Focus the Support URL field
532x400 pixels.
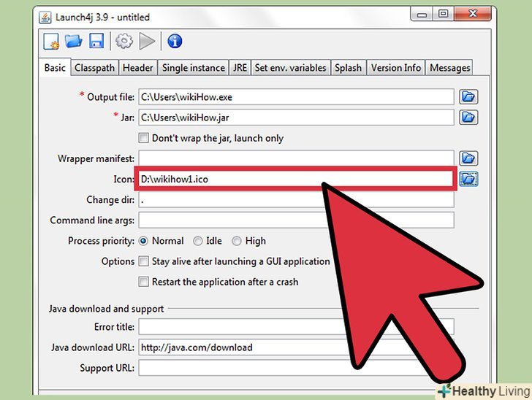296,368
